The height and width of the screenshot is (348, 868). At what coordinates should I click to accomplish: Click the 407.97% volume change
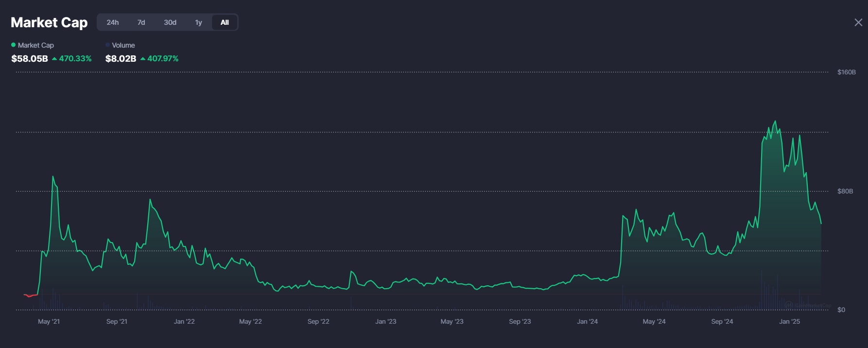coord(159,58)
